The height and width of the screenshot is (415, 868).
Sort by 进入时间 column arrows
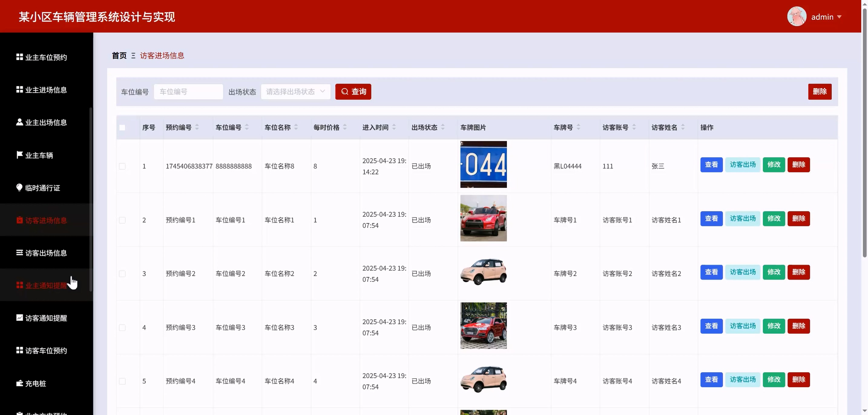click(x=394, y=128)
